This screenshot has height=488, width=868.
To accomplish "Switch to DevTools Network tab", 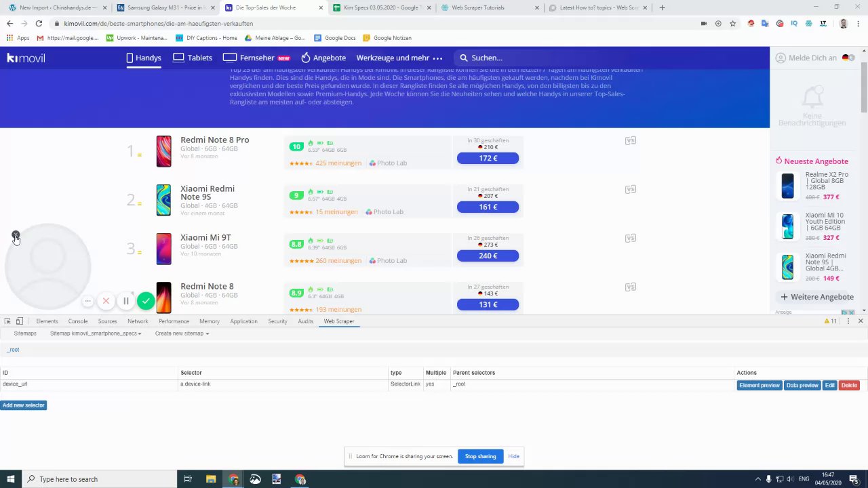I will 138,321.
